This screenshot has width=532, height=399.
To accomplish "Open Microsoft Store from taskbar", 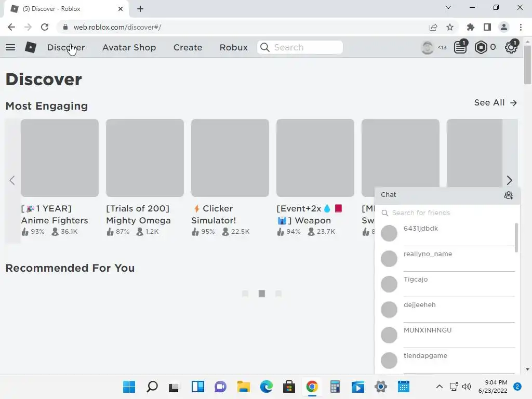I will pos(289,387).
